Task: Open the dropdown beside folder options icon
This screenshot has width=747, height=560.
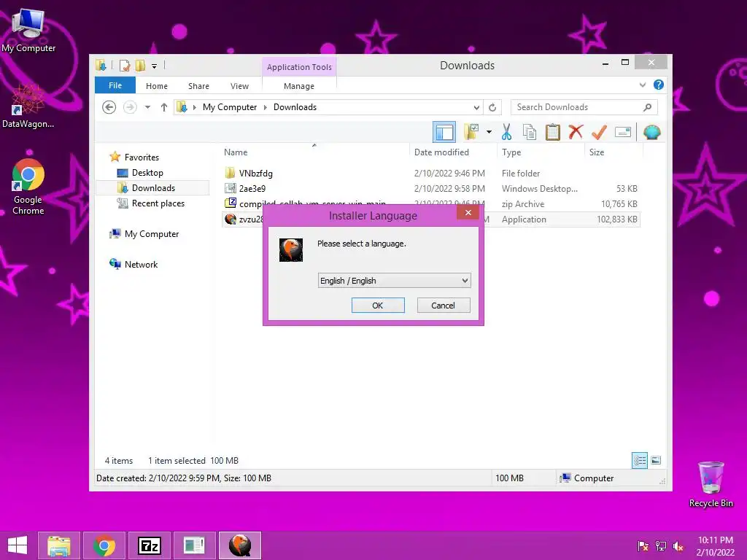Action: pyautogui.click(x=489, y=132)
